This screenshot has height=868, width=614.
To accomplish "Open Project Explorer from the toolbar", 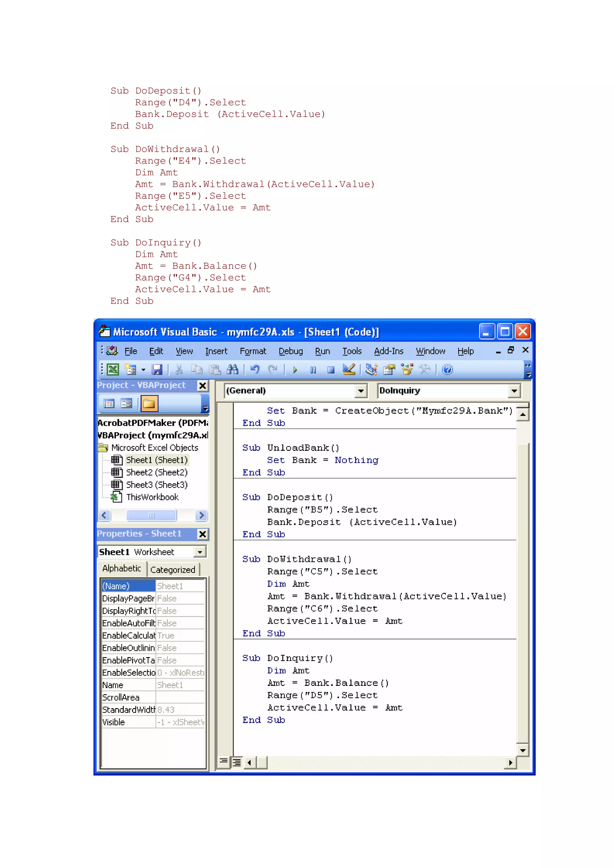I will [x=371, y=369].
